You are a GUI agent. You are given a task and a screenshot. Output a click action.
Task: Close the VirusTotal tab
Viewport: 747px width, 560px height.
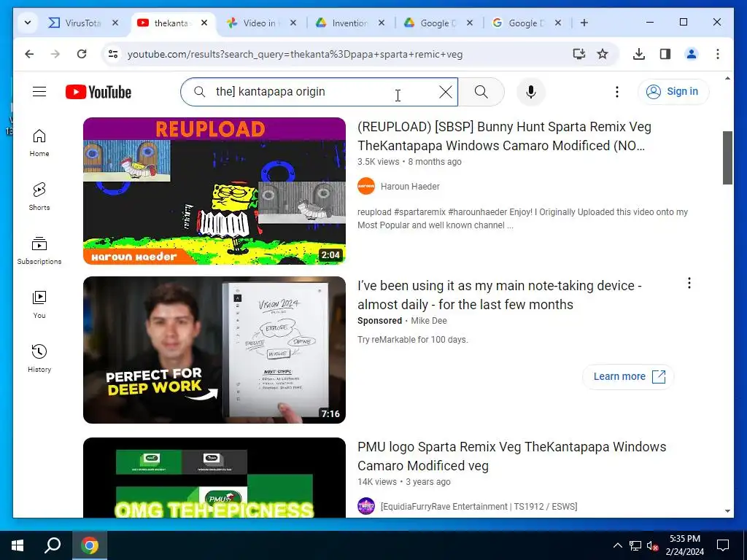tap(115, 23)
